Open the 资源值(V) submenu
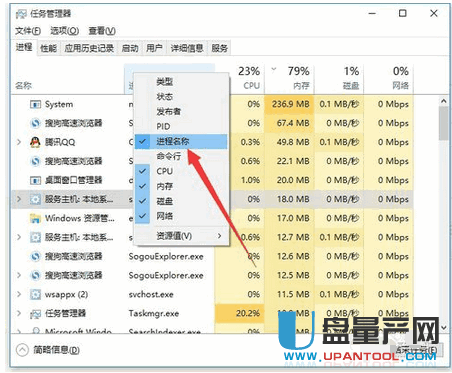452x373 pixels. click(181, 236)
